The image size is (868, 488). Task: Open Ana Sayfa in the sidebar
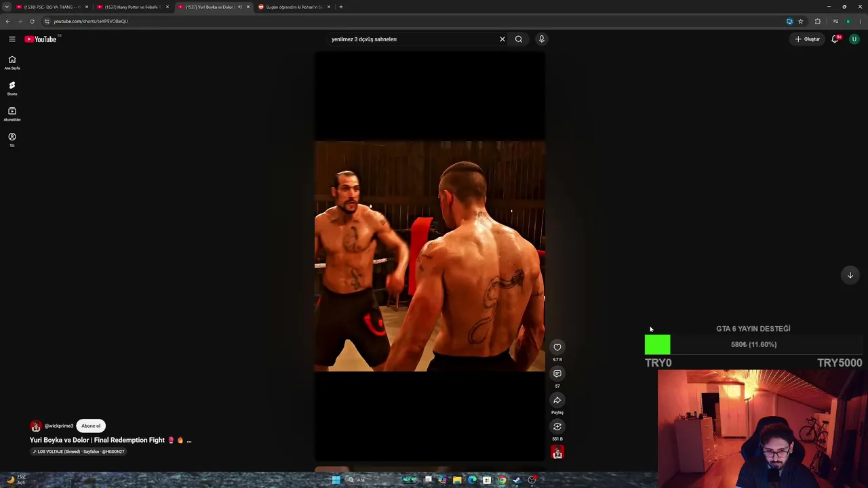pos(12,62)
